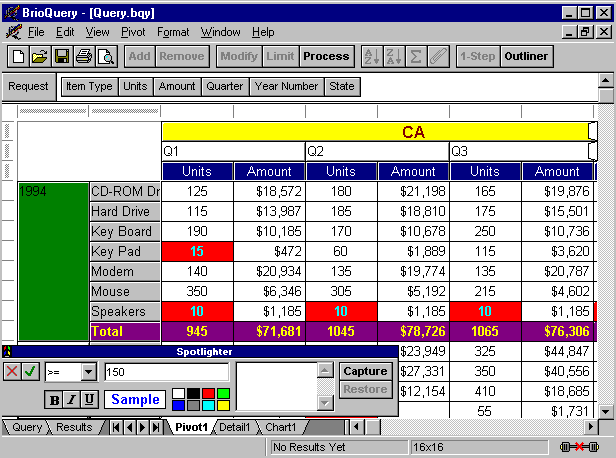Switch to the Chart1 tab

280,427
